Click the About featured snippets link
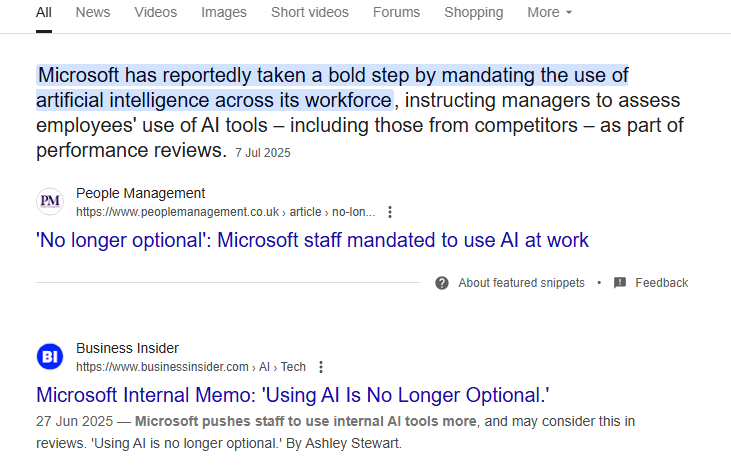The width and height of the screenshot is (731, 473). (521, 283)
